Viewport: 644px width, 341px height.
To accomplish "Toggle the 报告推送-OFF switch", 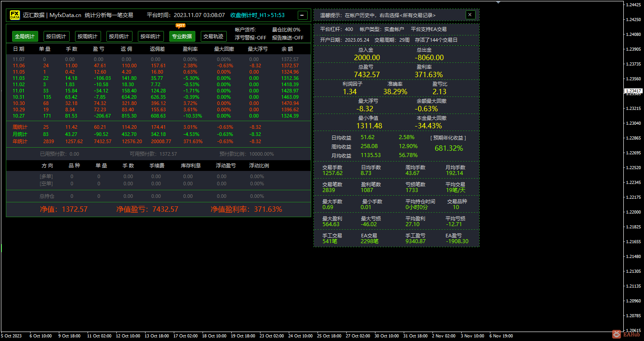I will tap(288, 38).
